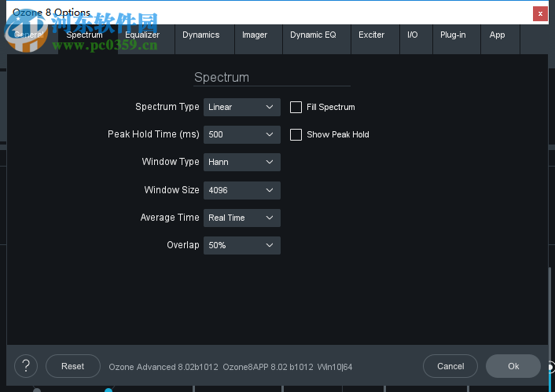Switch to the Exciter tab
The height and width of the screenshot is (392, 555).
375,39
